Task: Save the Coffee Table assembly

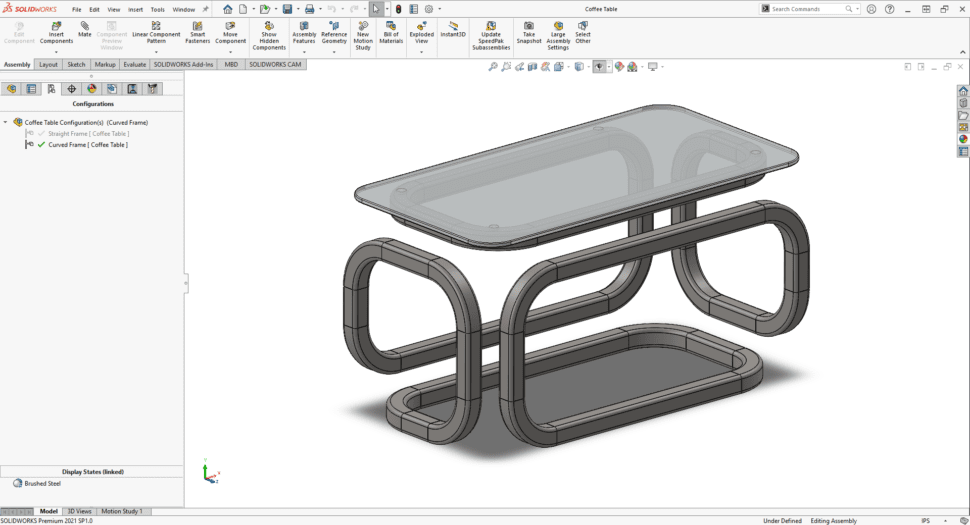Action: (x=287, y=9)
